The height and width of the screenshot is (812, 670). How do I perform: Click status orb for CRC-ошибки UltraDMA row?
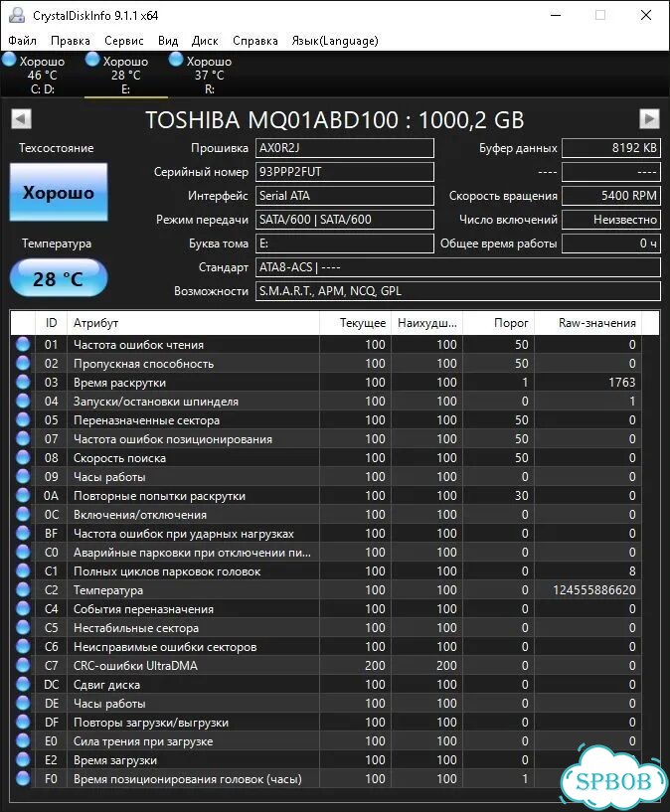[23, 666]
